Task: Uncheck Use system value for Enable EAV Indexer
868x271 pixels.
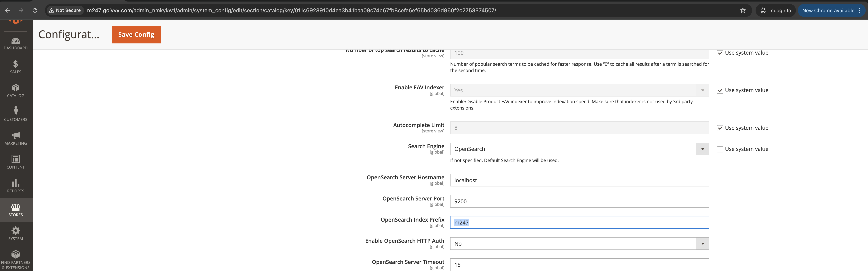Action: (720, 90)
